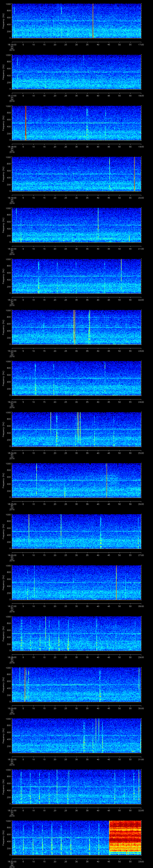Click the 18:22:00 start time label
153x868 pixels.
point(12,351)
